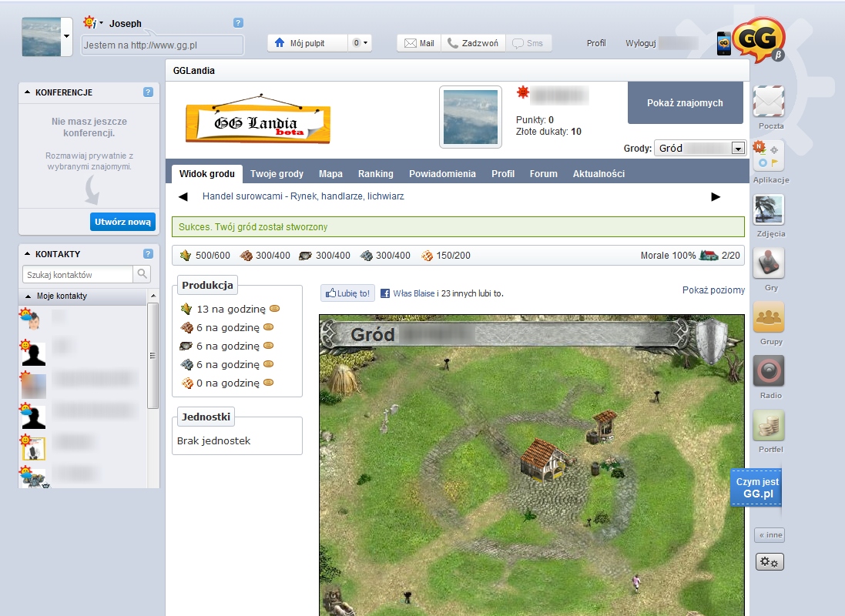Viewport: 845px width, 616px height.
Task: Open the Grupy groups icon
Action: (x=769, y=317)
